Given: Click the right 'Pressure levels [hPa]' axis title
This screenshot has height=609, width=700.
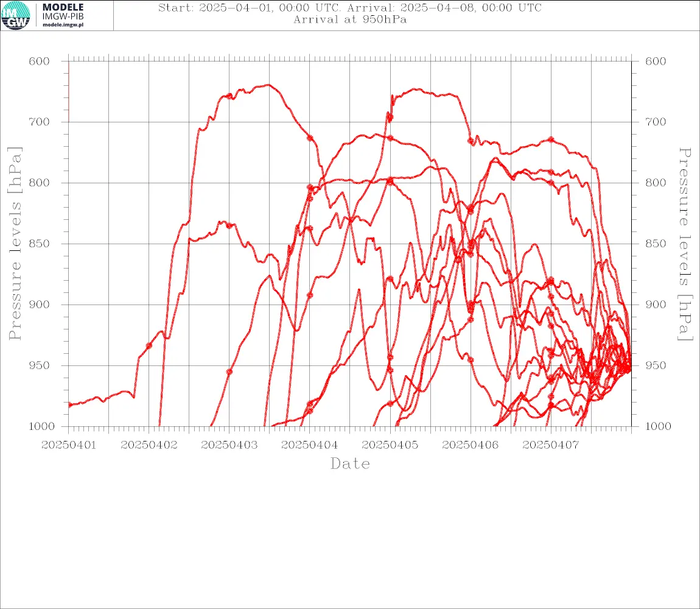Looking at the screenshot, I should (685, 244).
